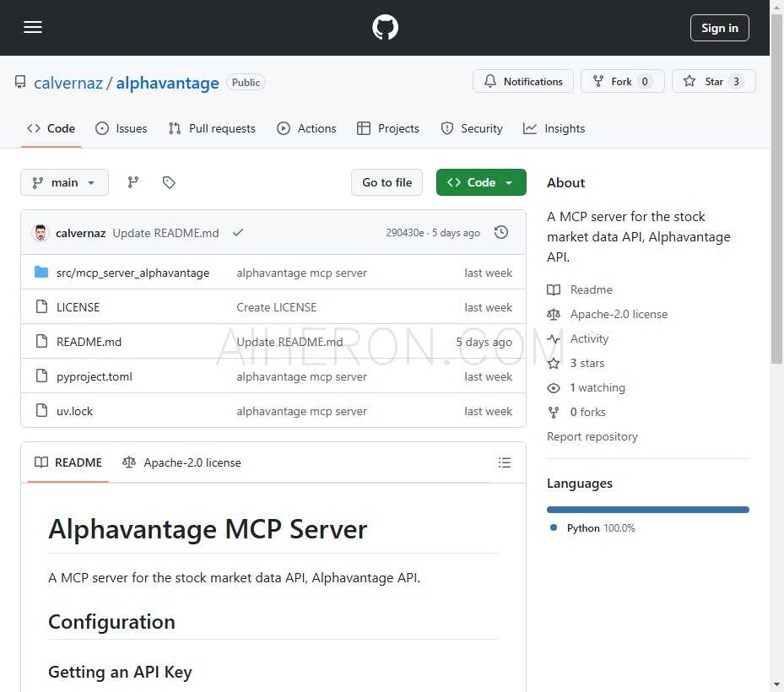
Task: Click Report repository link
Action: tap(592, 436)
